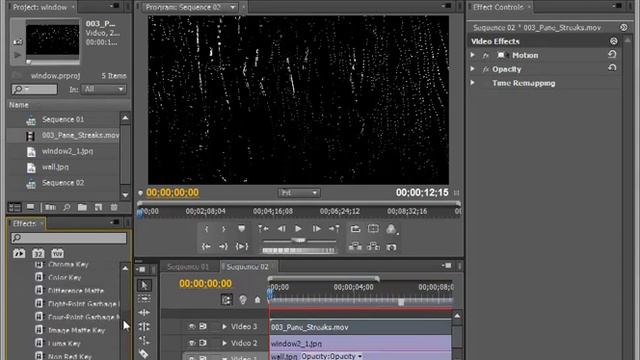Collapse the Video Effects section
This screenshot has height=360, width=640.
click(x=613, y=41)
